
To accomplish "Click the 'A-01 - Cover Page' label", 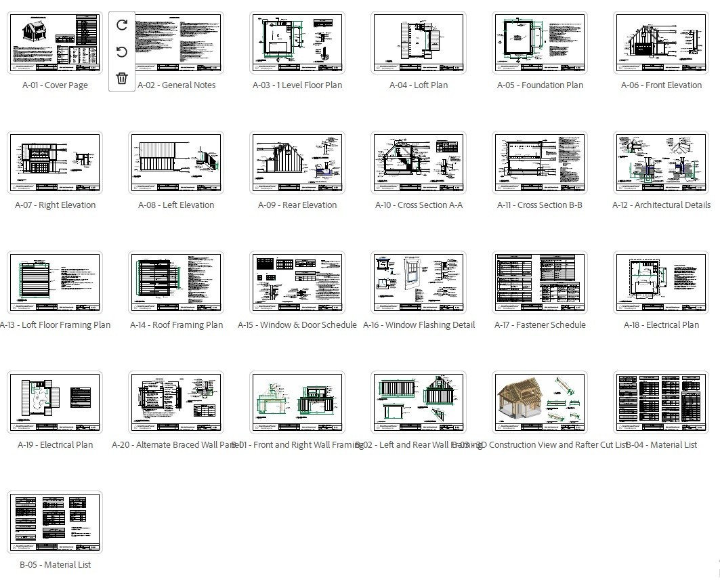I will pos(55,85).
